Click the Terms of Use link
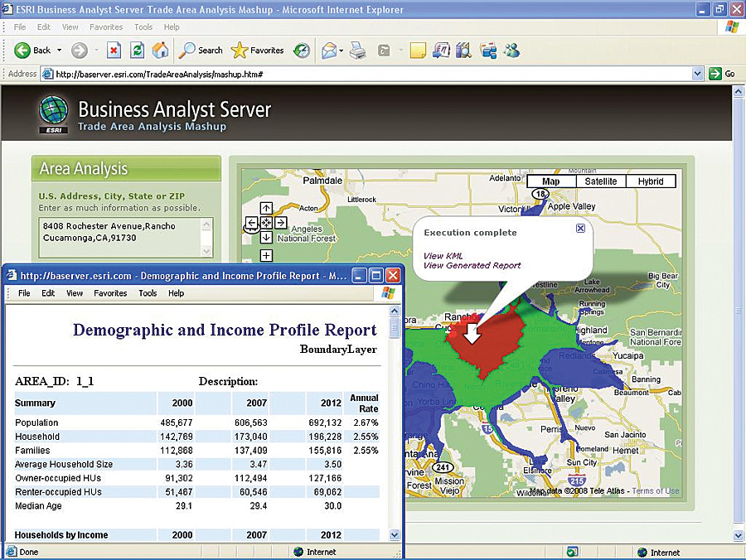 (656, 490)
